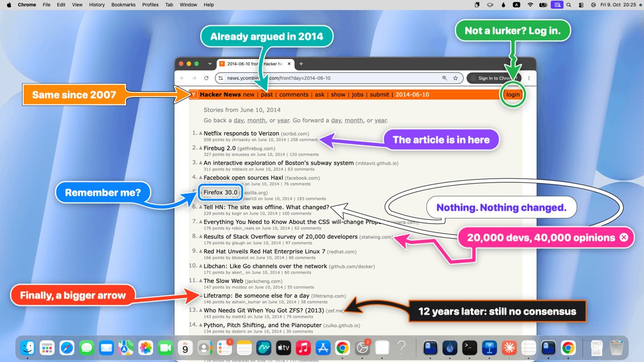Select the 2014-06-10 front Hacker News tab
This screenshot has width=644, height=362.
tap(255, 64)
